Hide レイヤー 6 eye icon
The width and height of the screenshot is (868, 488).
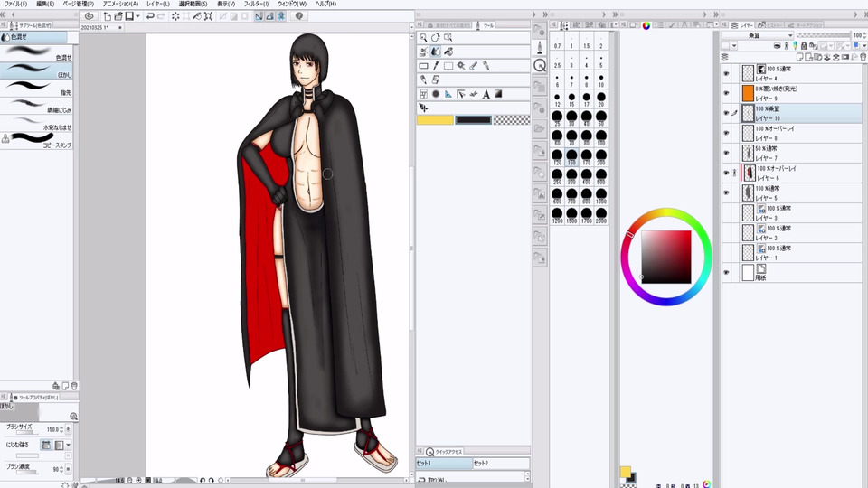[726, 173]
